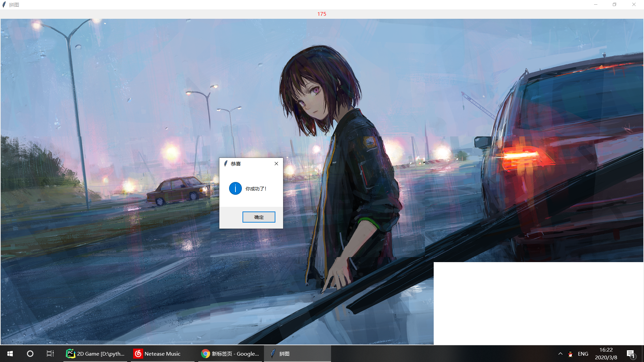The image size is (644, 362).
Task: Switch the ENG input language indicator
Action: click(583, 354)
